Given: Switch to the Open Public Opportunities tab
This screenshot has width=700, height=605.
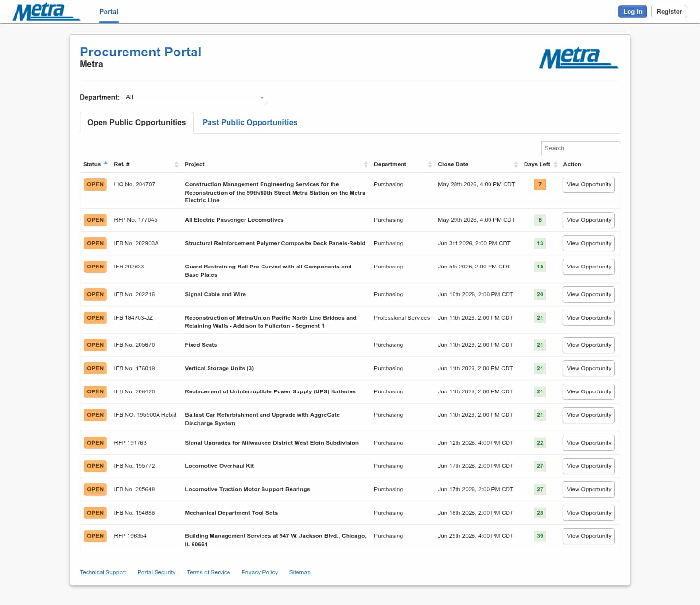Looking at the screenshot, I should tap(137, 123).
